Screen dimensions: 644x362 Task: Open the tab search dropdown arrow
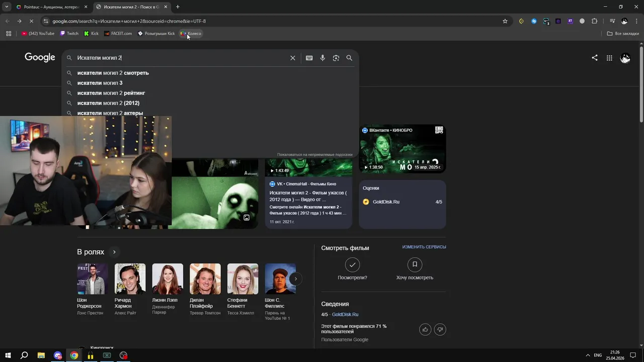pos(7,7)
